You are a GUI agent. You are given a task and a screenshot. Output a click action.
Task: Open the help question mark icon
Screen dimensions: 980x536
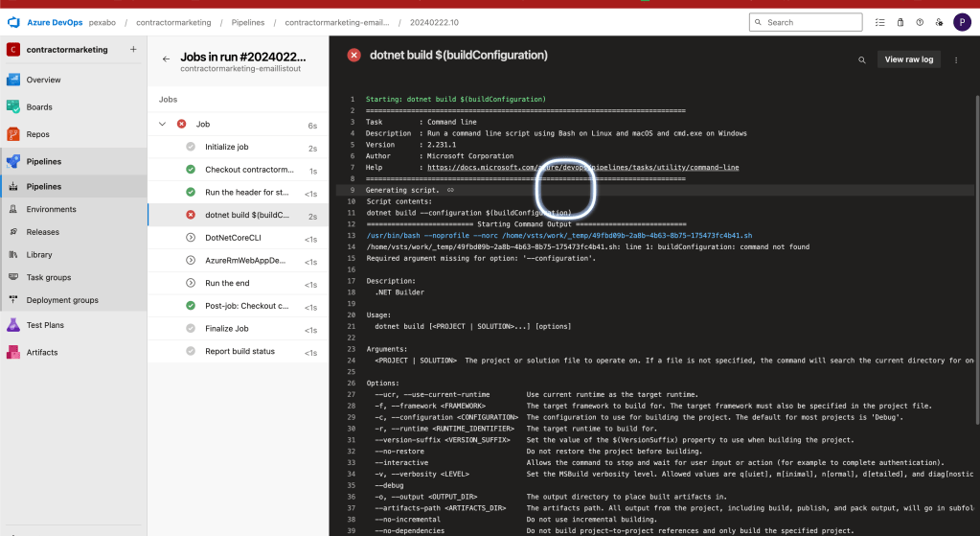tap(920, 22)
